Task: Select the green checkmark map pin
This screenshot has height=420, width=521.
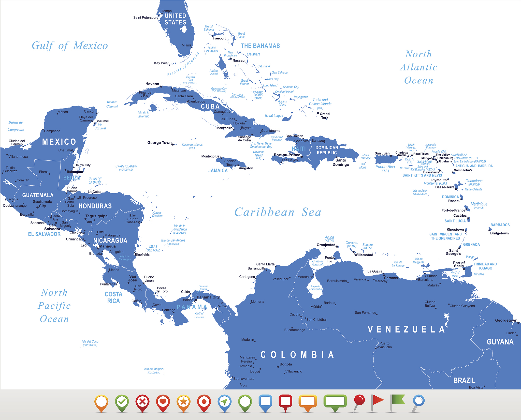Action: [x=122, y=403]
